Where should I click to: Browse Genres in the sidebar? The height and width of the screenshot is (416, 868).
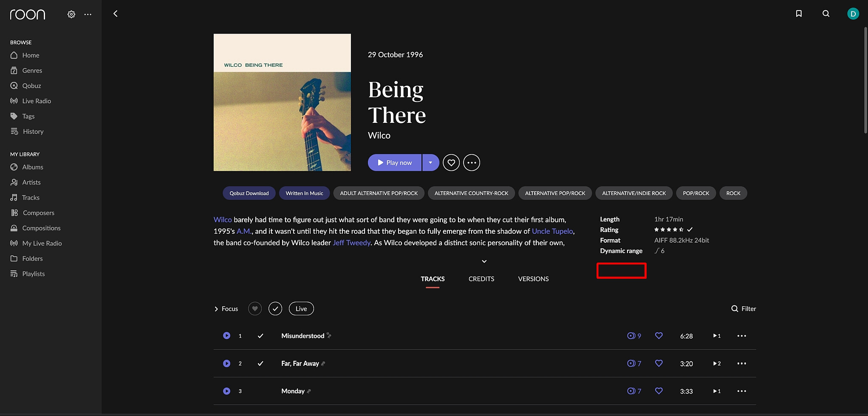pos(32,71)
